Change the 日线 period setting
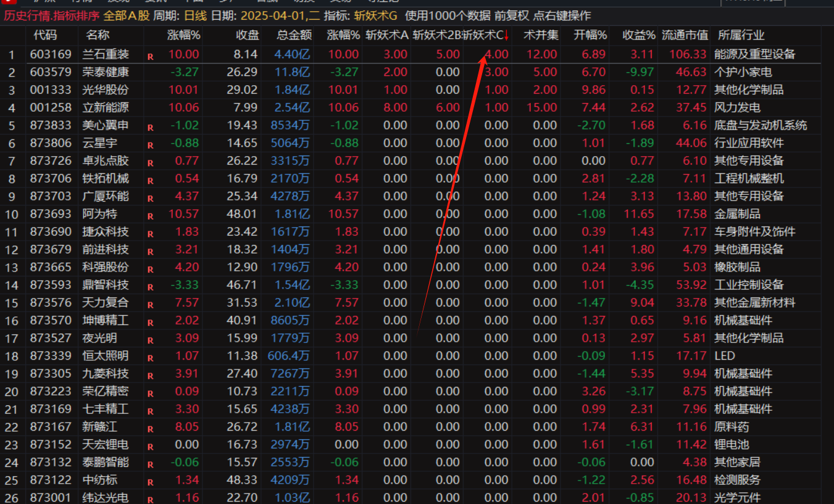834x504 pixels. pyautogui.click(x=196, y=16)
